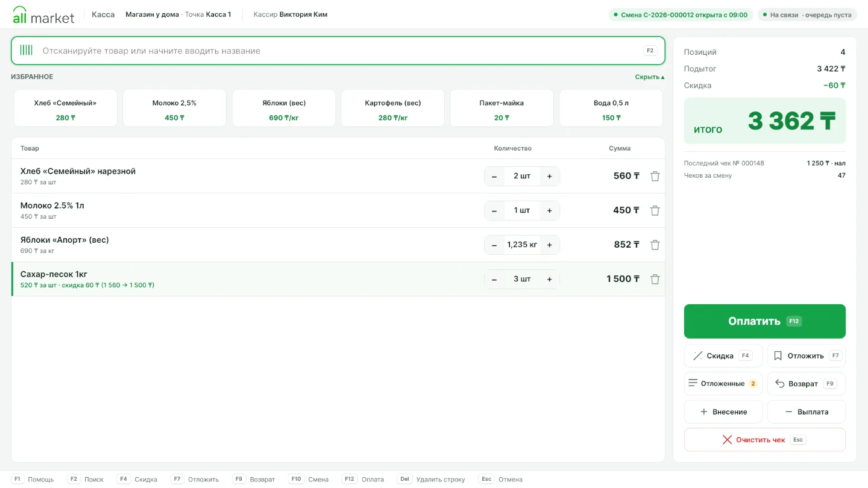868x488 pixels.
Task: Click the Точка Касса 1 header label
Action: coord(208,14)
